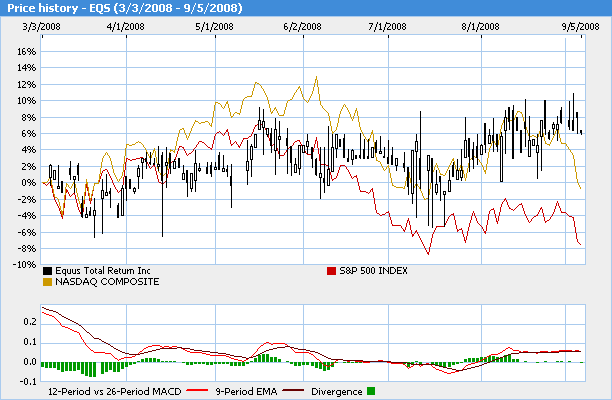
Task: Click the 0.2 label on the MACD axis
Action: click(28, 322)
